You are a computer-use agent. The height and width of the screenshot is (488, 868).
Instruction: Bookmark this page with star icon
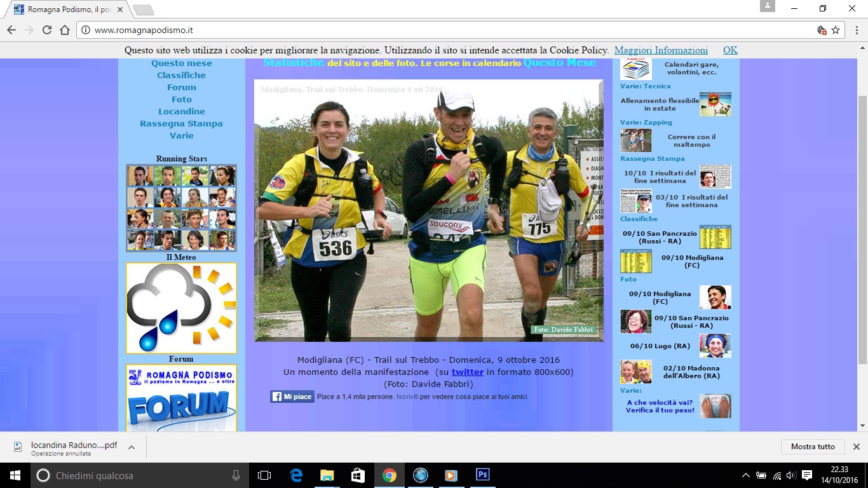click(x=836, y=30)
